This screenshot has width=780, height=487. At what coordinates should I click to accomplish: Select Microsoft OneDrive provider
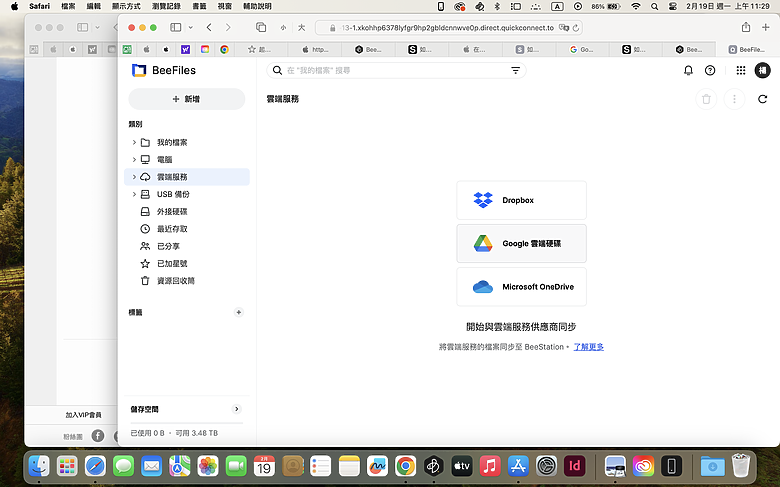point(521,287)
